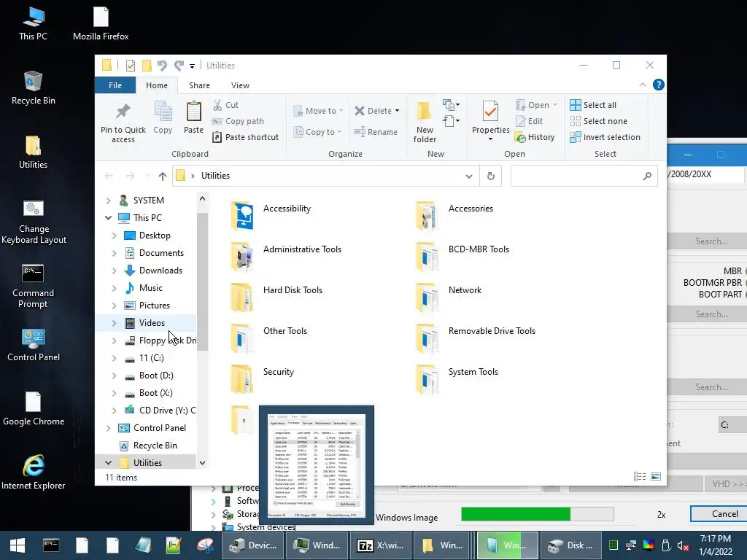Switch to large icons view button

pyautogui.click(x=656, y=477)
